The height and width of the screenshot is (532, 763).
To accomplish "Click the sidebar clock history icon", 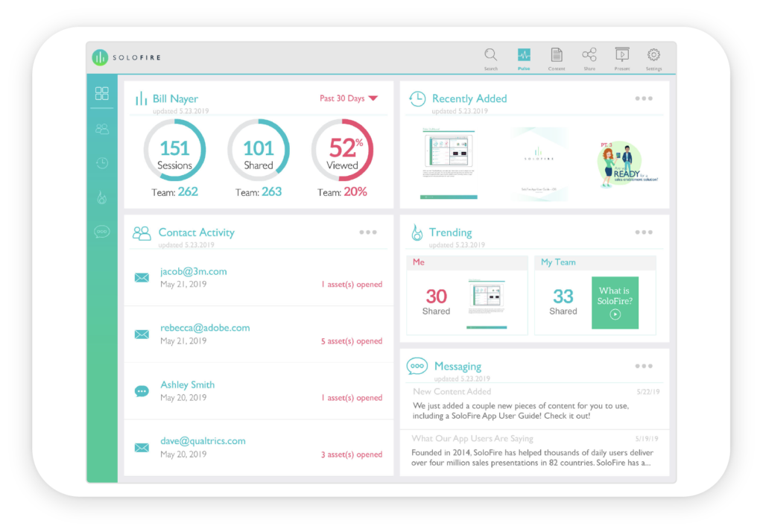I will [x=102, y=162].
